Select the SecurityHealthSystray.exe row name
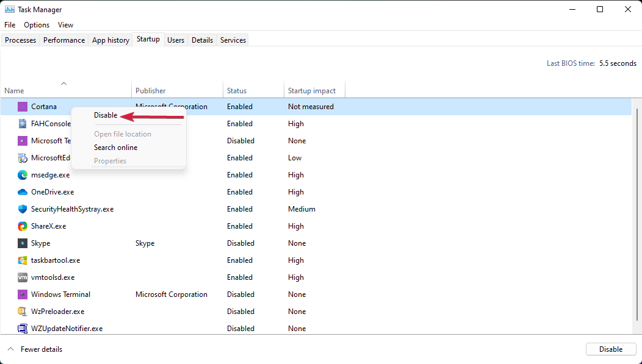 (73, 209)
